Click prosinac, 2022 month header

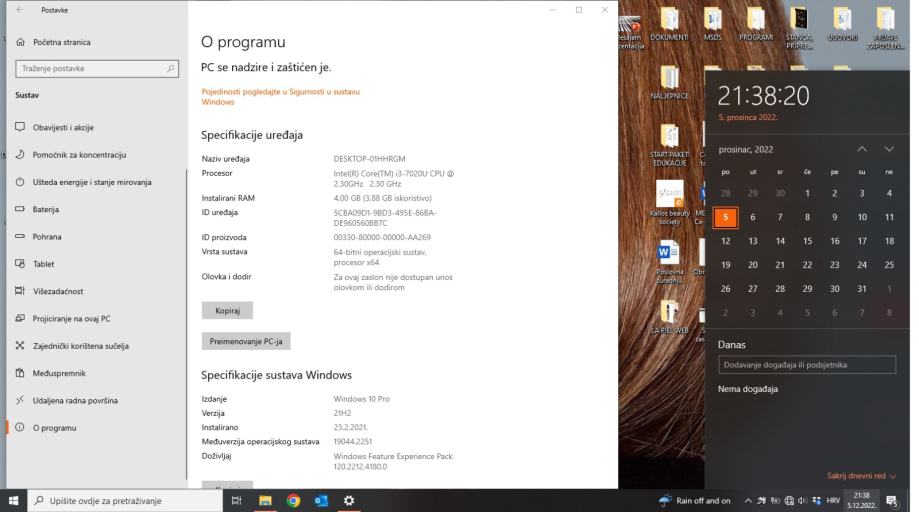pos(746,149)
